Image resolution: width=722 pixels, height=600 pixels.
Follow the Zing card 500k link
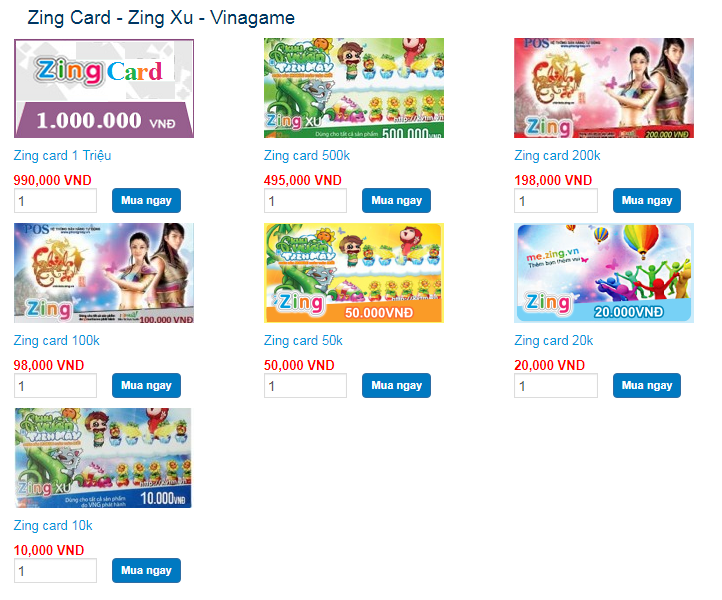pyautogui.click(x=307, y=156)
